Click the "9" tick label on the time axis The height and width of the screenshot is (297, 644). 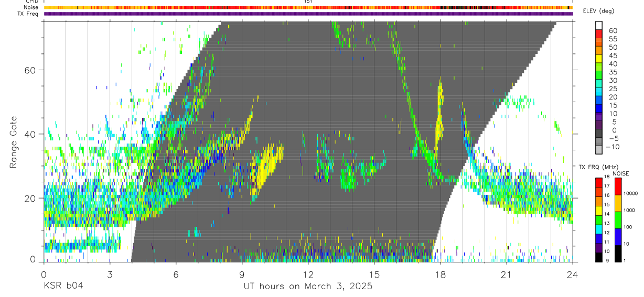coord(242,274)
